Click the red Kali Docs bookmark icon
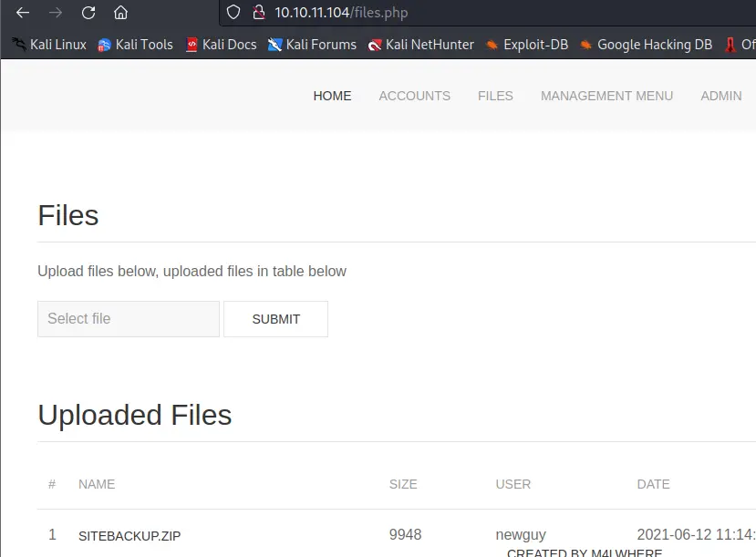 [192, 45]
